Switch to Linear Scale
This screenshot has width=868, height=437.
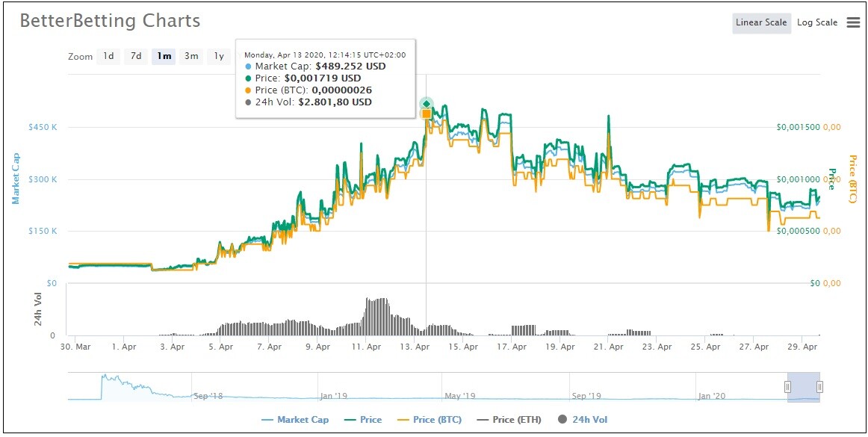pos(761,23)
